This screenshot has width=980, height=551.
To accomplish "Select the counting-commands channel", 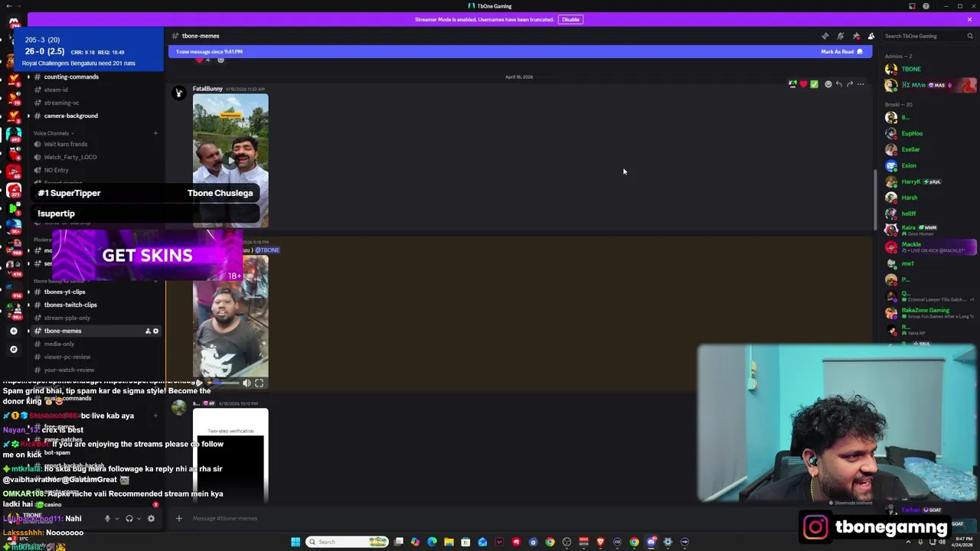I will pyautogui.click(x=71, y=77).
